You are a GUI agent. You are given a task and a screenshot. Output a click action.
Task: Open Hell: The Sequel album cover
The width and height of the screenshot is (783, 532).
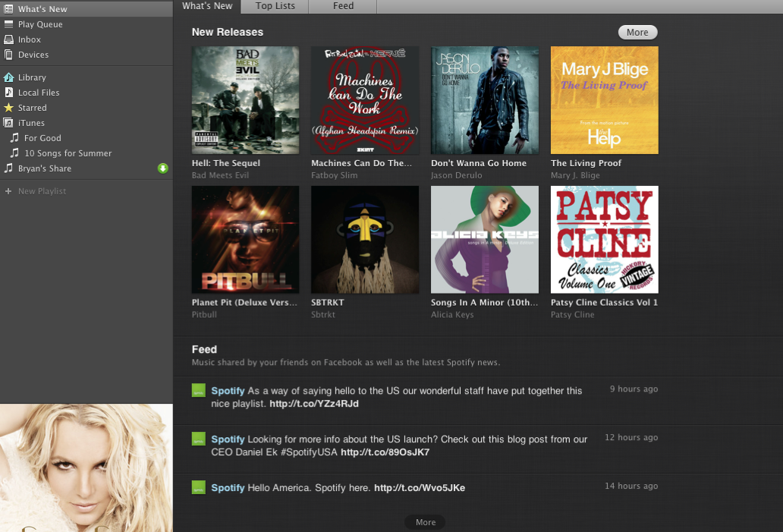(245, 100)
